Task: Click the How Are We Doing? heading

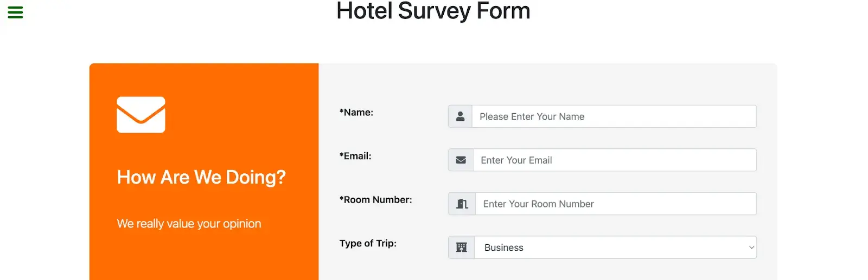Action: pyautogui.click(x=201, y=177)
